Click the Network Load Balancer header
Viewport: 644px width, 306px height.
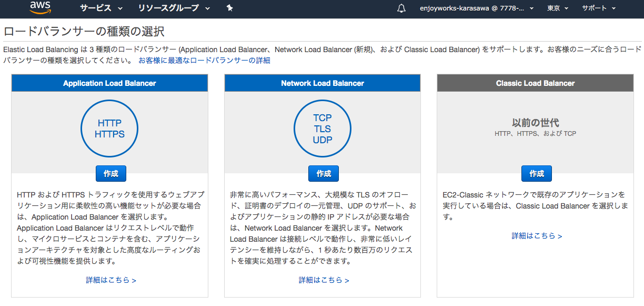click(x=323, y=83)
